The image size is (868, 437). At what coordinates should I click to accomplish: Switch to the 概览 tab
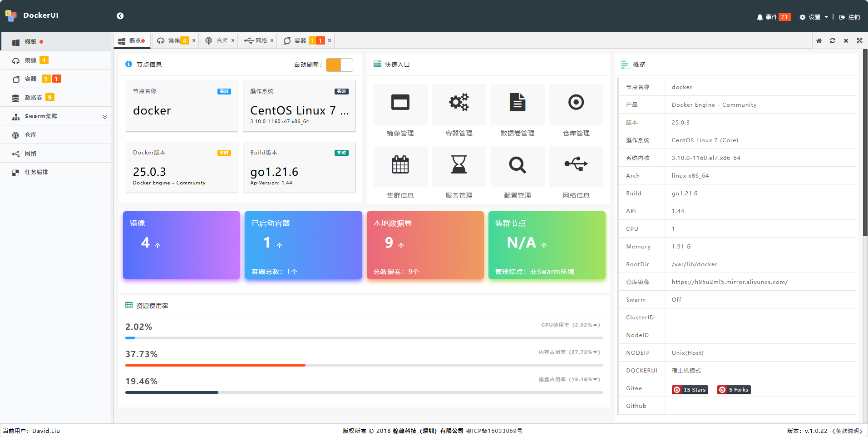tap(132, 41)
